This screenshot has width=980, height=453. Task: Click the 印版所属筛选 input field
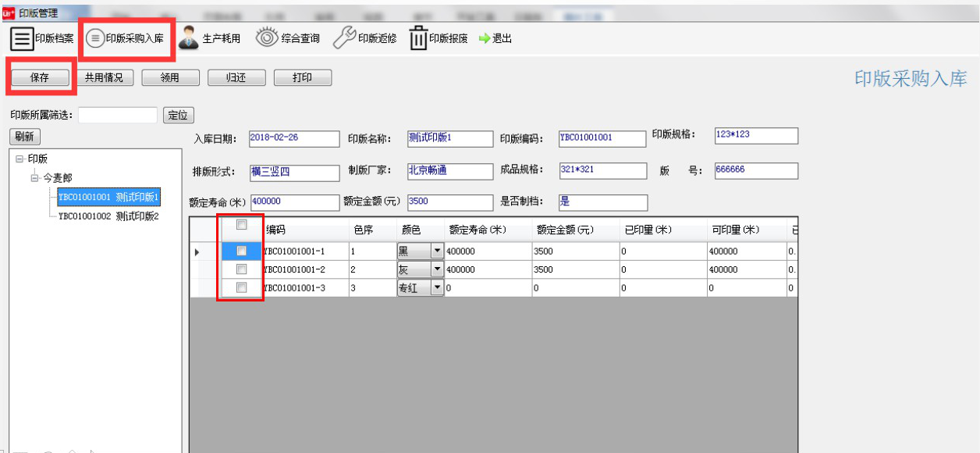pos(118,115)
